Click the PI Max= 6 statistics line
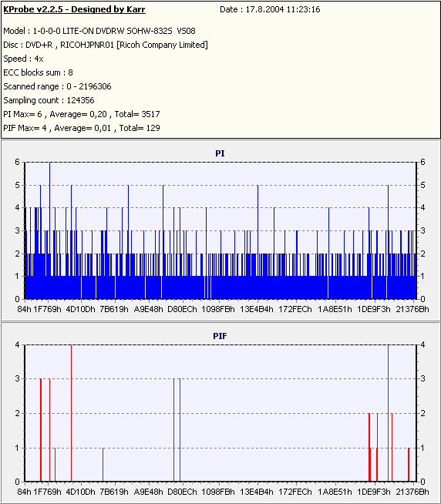This screenshot has width=441, height=504. click(82, 114)
